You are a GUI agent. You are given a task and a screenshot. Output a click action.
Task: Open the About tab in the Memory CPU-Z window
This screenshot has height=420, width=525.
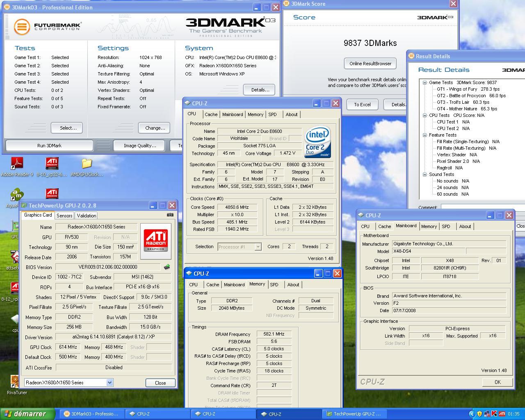tap(293, 285)
